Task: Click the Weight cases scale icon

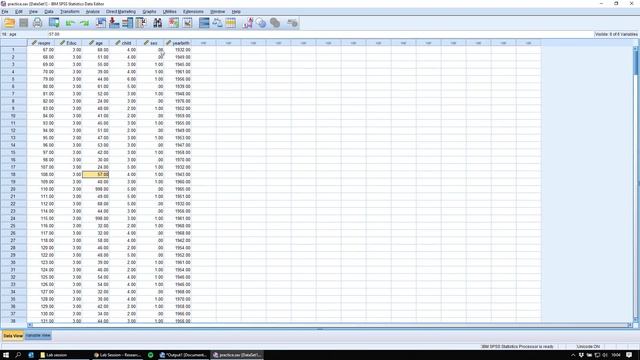Action: (x=217, y=23)
